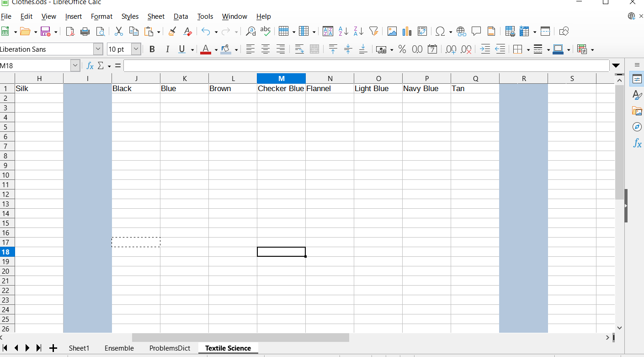Open the special character dropdown arrow

pyautogui.click(x=451, y=31)
